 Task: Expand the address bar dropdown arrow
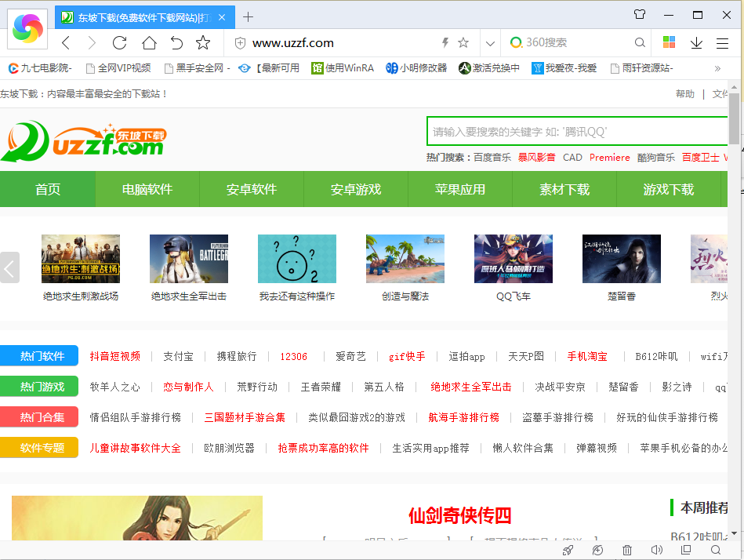pos(490,43)
